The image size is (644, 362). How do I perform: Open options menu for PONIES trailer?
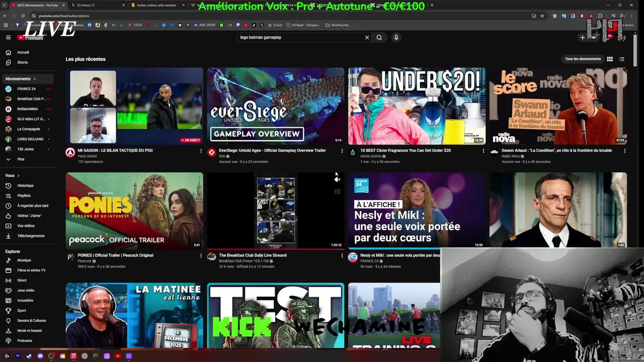point(201,256)
